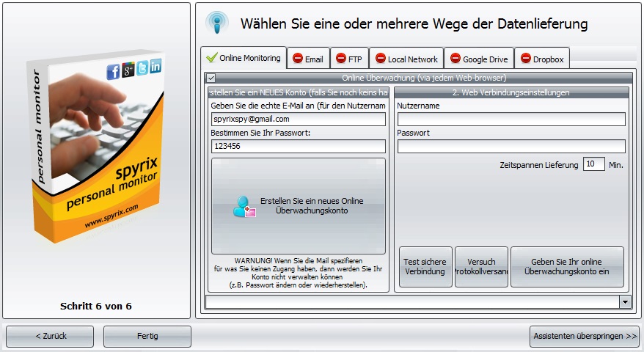Click the Twitter icon on the product box
Screen dimensions: 644x352
(x=142, y=67)
